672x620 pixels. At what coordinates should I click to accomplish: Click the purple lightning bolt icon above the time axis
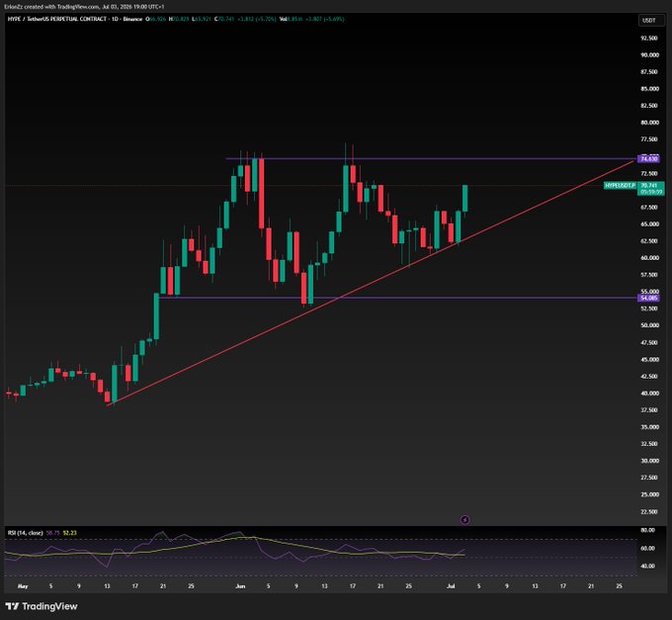[465, 520]
